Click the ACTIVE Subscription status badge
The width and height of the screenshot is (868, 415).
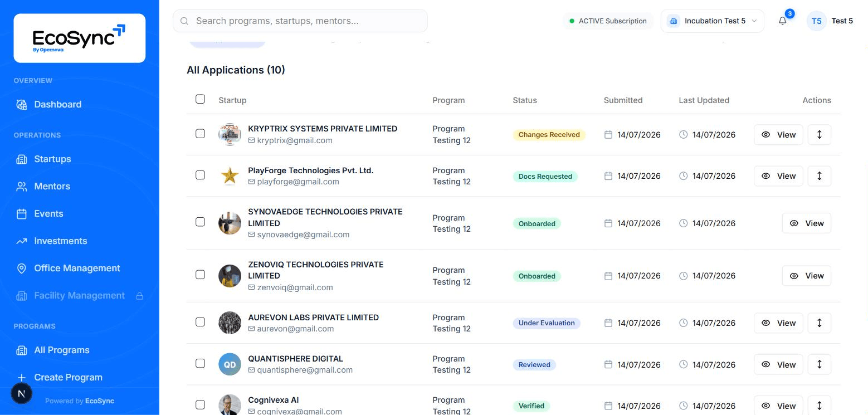tap(608, 21)
